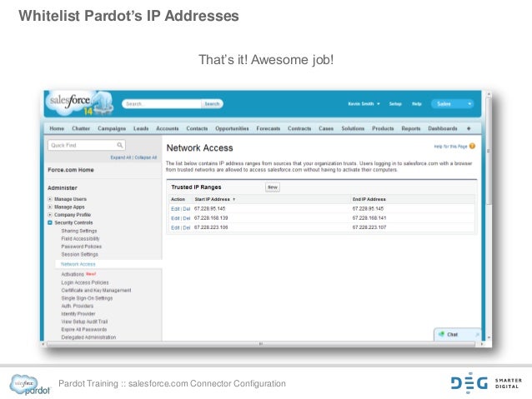Image resolution: width=532 pixels, height=399 pixels.
Task: Delete the 67.228.223.106 IP range
Action: (x=187, y=227)
